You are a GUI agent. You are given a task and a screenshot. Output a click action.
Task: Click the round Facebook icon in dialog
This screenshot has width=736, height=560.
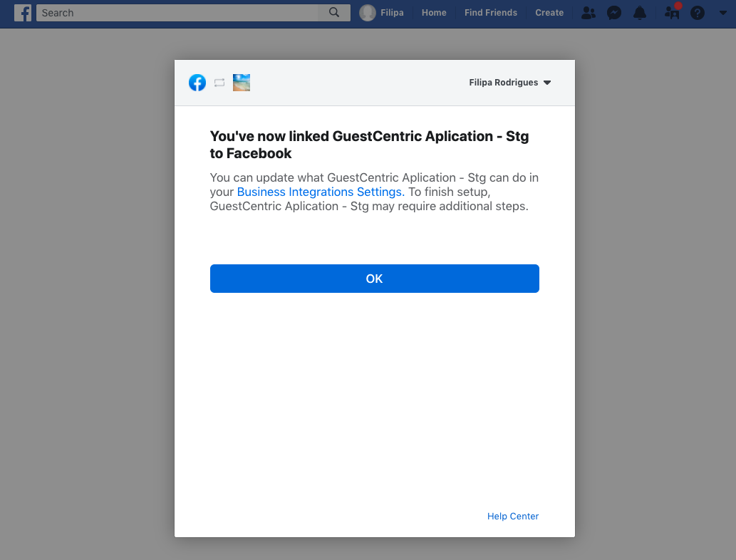pyautogui.click(x=197, y=83)
